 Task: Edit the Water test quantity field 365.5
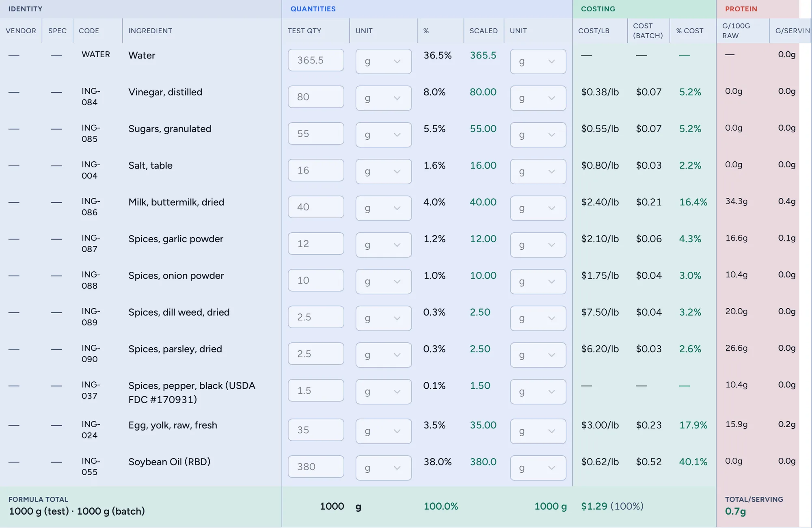click(x=316, y=60)
